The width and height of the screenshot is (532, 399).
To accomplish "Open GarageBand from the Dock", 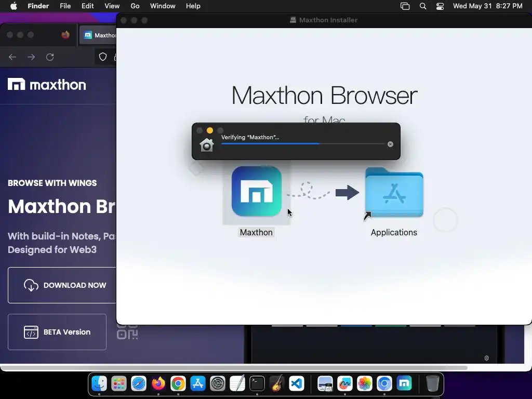I will pyautogui.click(x=276, y=384).
